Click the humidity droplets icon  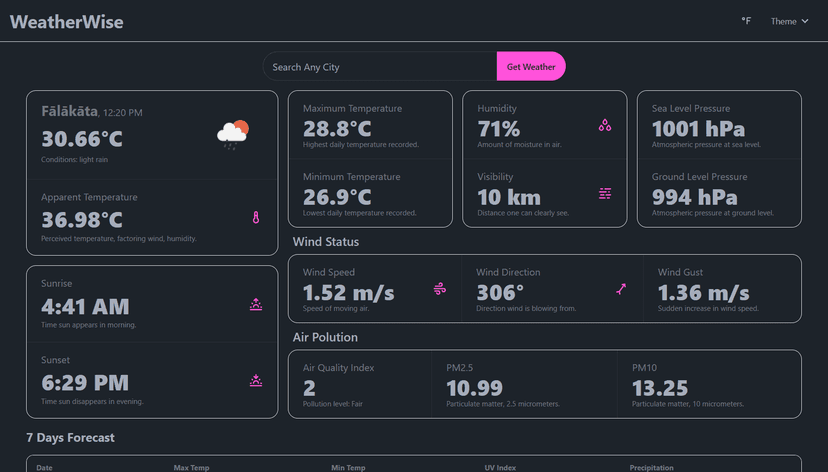605,125
